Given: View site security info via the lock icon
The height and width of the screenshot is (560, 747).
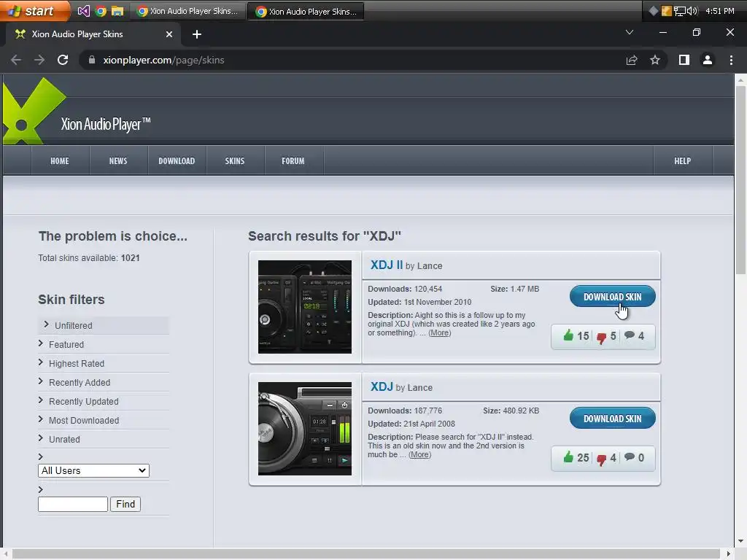Looking at the screenshot, I should click(x=92, y=60).
